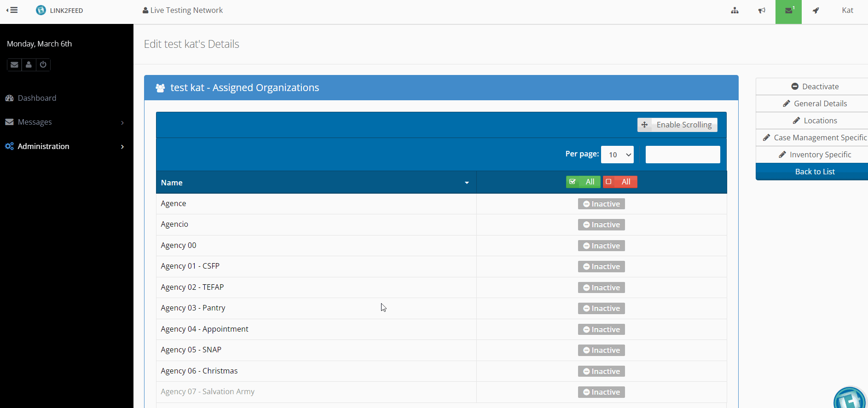
Task: Toggle Inactive status for Agency 03 - Pantry
Action: [601, 308]
